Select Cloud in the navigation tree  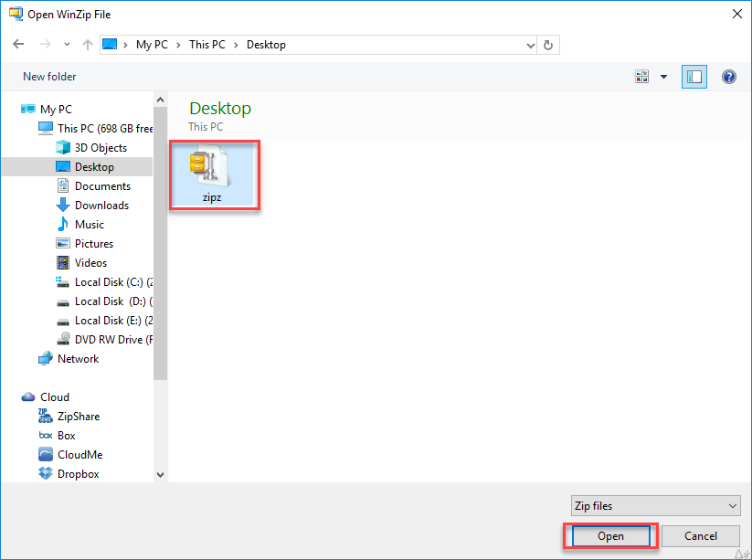55,397
